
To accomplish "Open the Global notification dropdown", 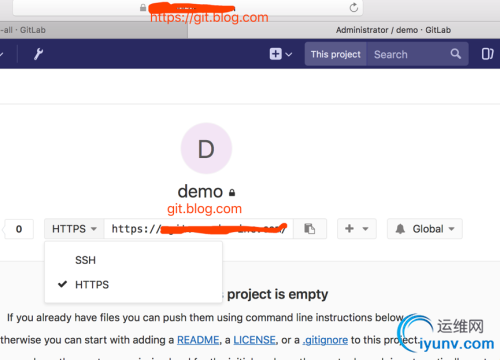I will (425, 229).
